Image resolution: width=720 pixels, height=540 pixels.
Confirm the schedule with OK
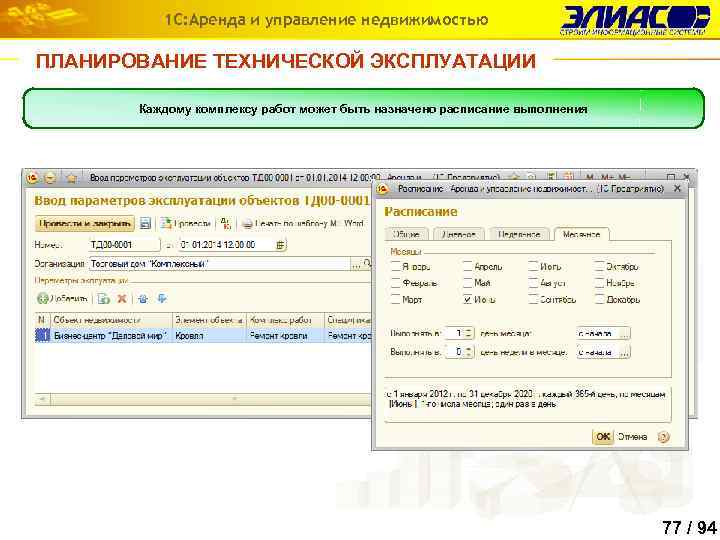pyautogui.click(x=603, y=437)
